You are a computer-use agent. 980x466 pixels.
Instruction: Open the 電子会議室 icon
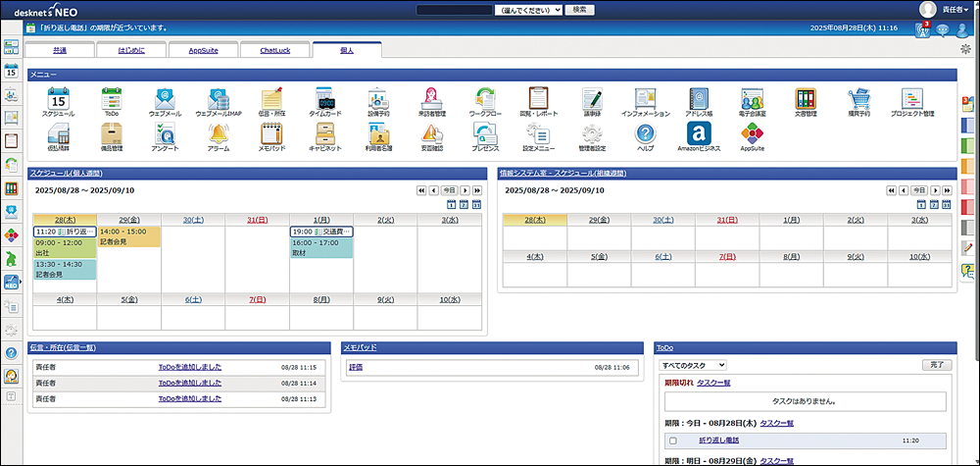pyautogui.click(x=752, y=99)
